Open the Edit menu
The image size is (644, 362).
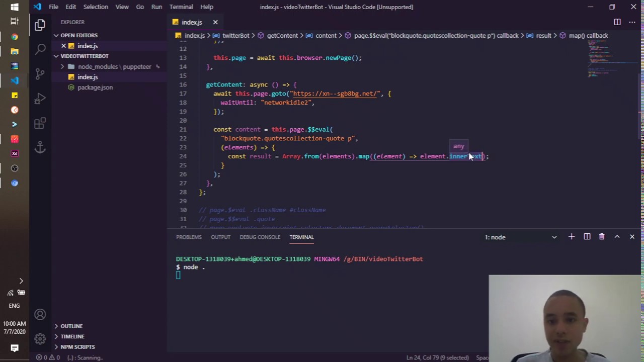(71, 7)
